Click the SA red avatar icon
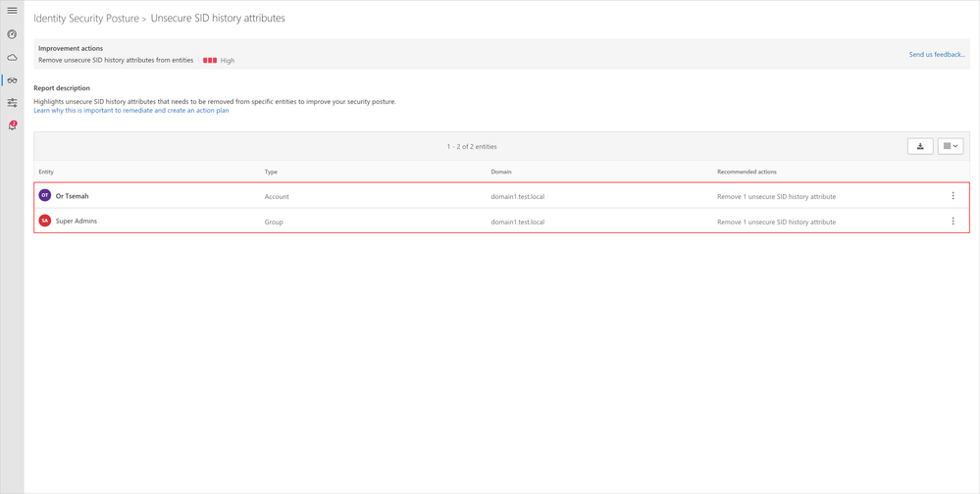The height and width of the screenshot is (494, 980). [x=45, y=222]
